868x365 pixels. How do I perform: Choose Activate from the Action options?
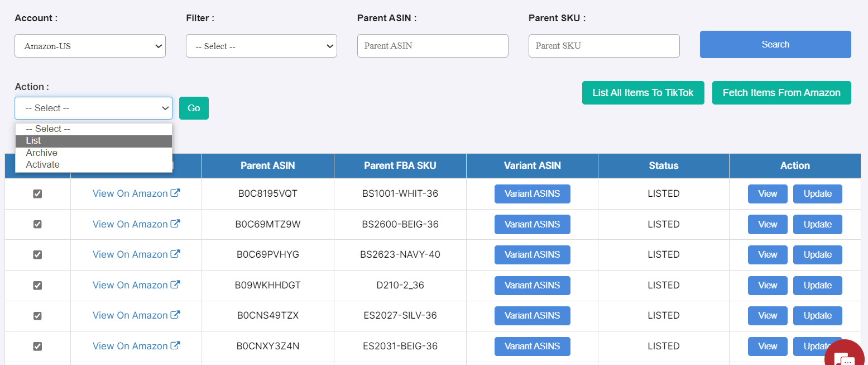pos(93,164)
